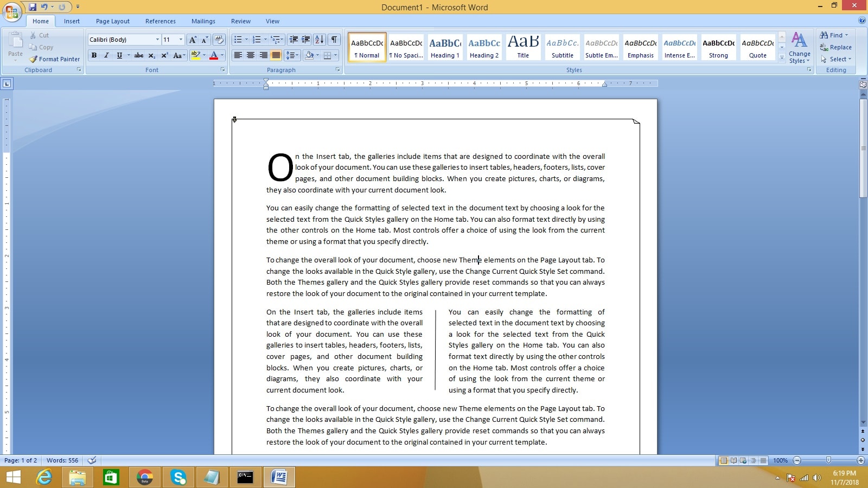Switch to Insert tab
Image resolution: width=868 pixels, height=488 pixels.
pyautogui.click(x=72, y=21)
